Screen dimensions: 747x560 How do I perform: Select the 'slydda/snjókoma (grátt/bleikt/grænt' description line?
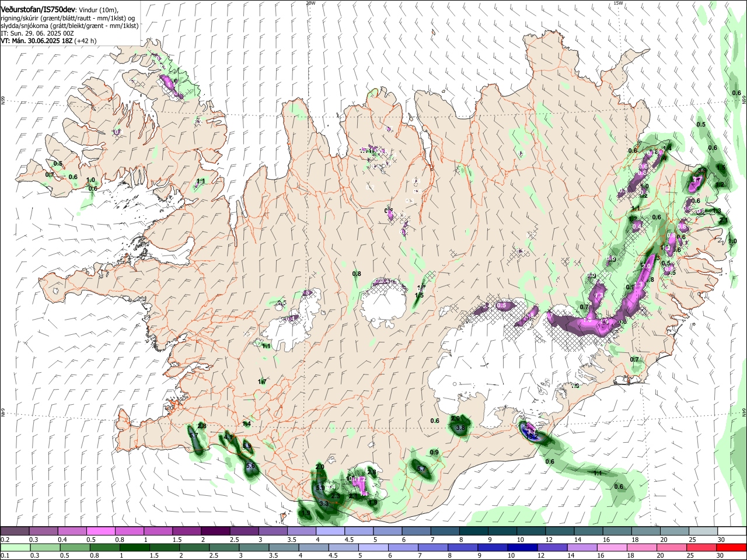[x=69, y=26]
